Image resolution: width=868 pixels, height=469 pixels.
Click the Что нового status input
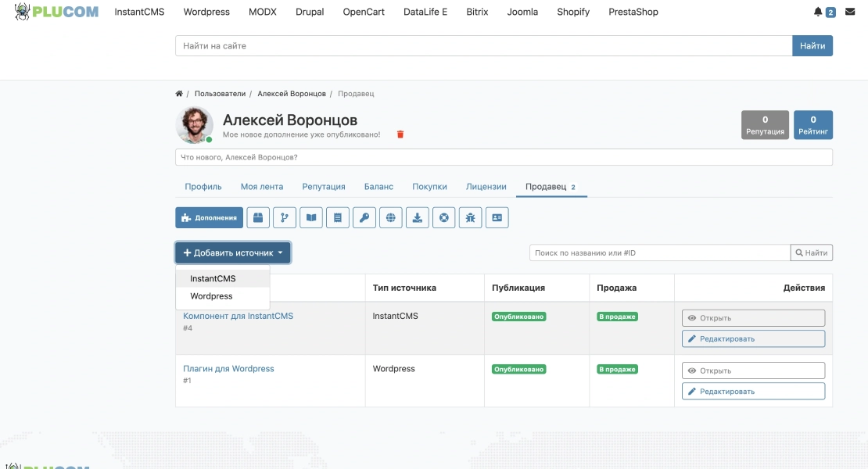click(x=504, y=157)
